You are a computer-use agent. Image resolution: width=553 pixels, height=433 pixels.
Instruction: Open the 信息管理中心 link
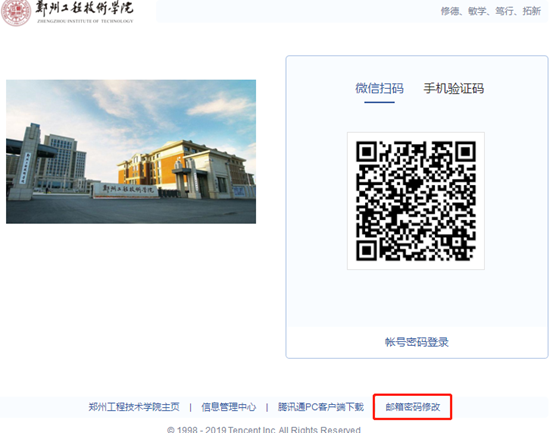click(x=229, y=407)
